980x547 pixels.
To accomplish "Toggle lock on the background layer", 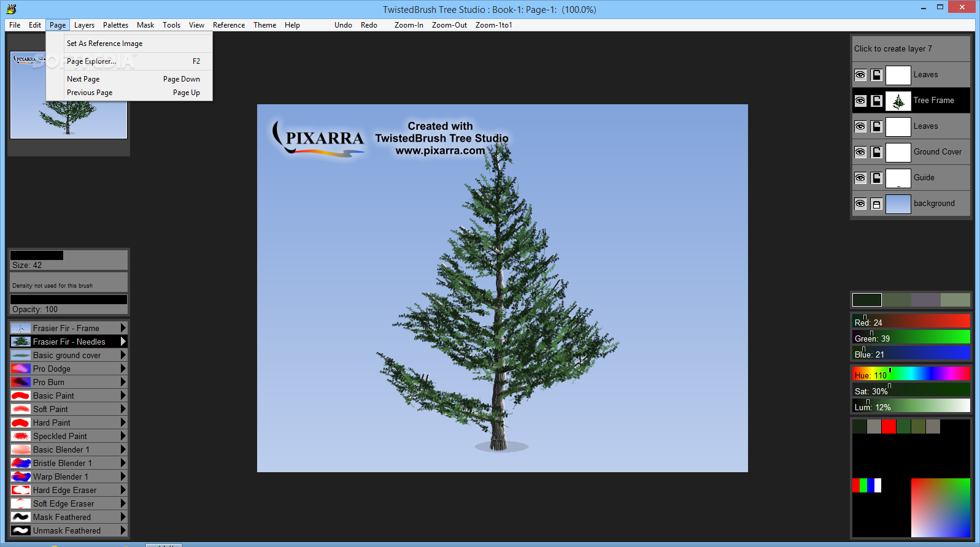I will point(876,204).
